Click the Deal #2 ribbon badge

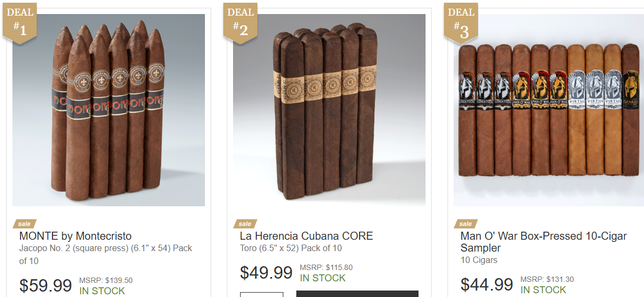click(240, 23)
